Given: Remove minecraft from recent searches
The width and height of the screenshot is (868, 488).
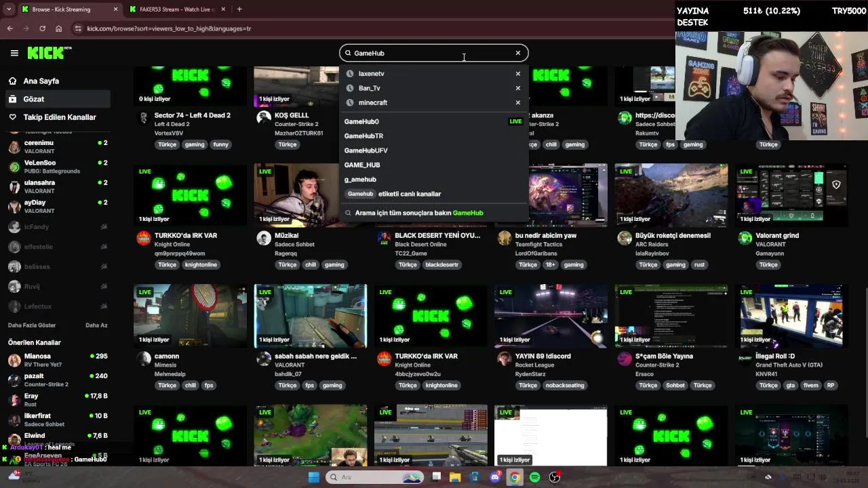Looking at the screenshot, I should pos(518,102).
